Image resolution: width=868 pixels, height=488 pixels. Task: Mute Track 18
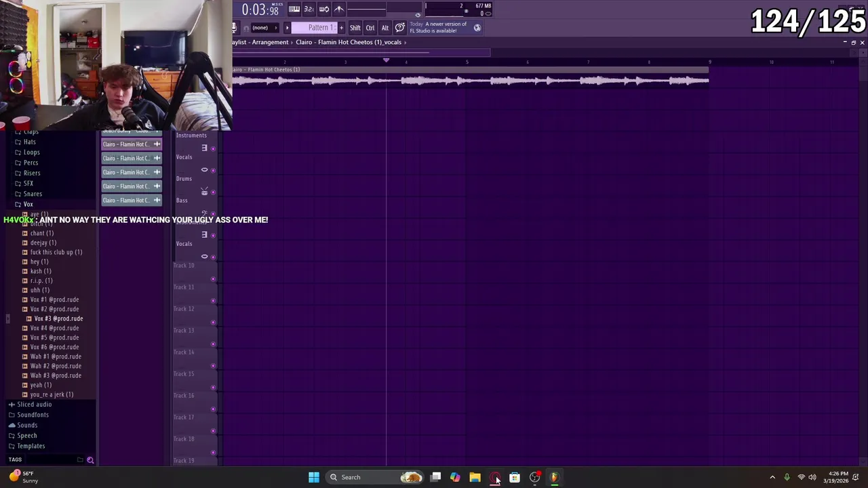click(213, 452)
